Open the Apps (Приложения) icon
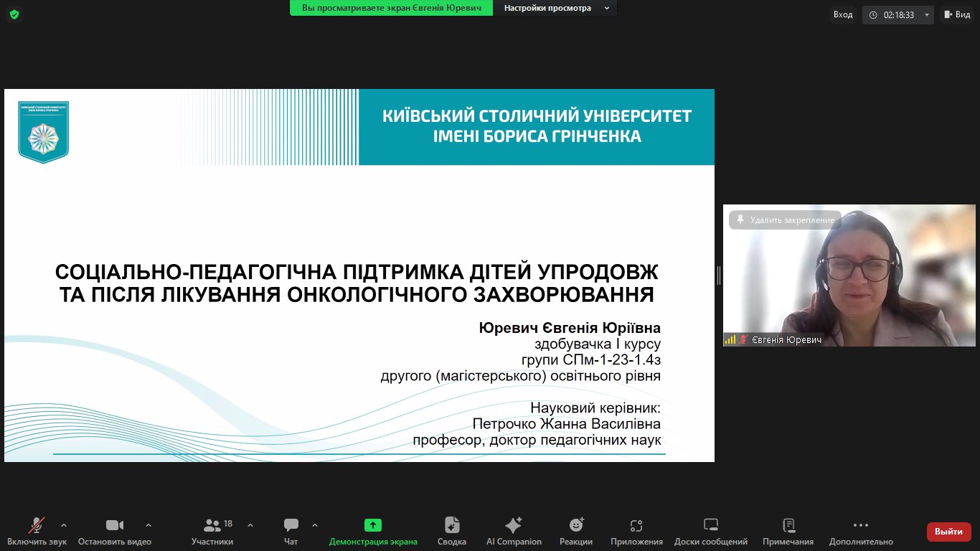 (x=636, y=525)
